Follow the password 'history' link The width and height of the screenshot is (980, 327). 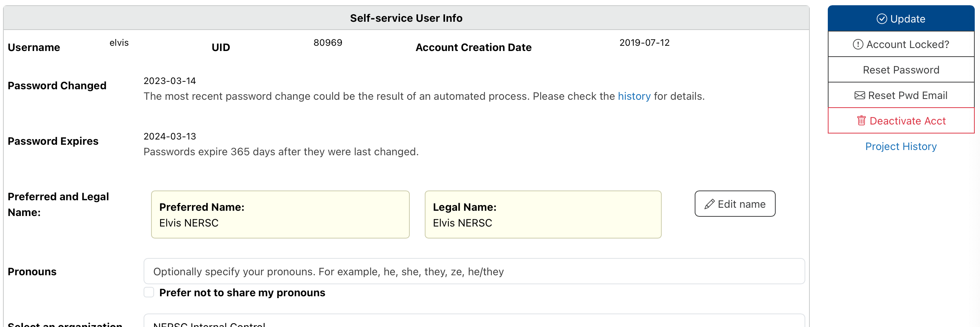point(634,96)
